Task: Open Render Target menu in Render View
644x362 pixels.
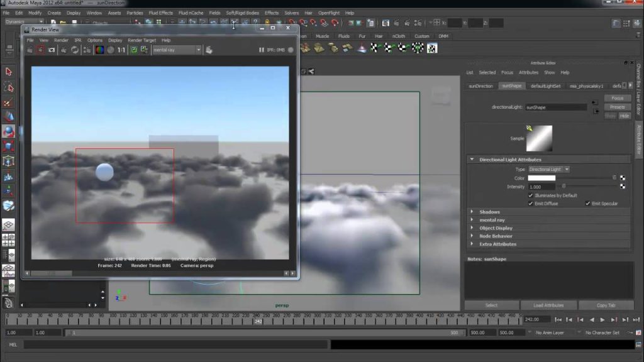Action: point(142,40)
